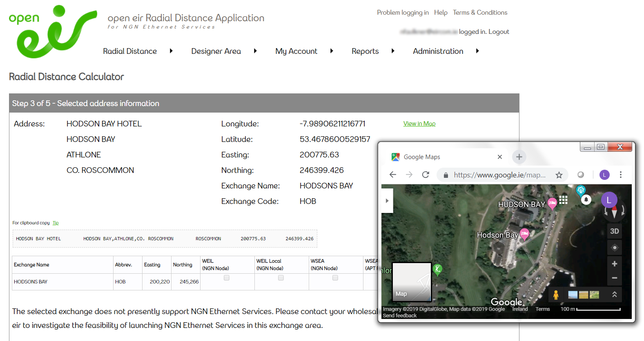Click the map notifications bell icon
Screen dimensions: 644x341
click(x=586, y=199)
